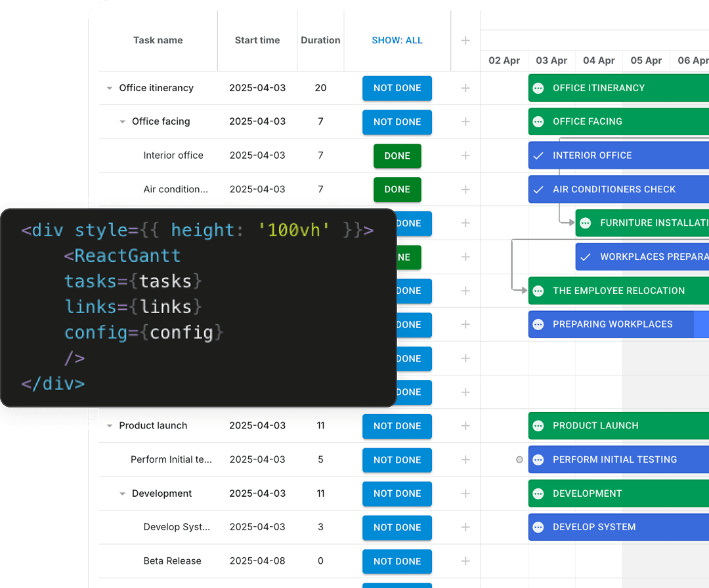Collapse the Office itinerancy task tree
The width and height of the screenshot is (709, 588).
pos(110,88)
